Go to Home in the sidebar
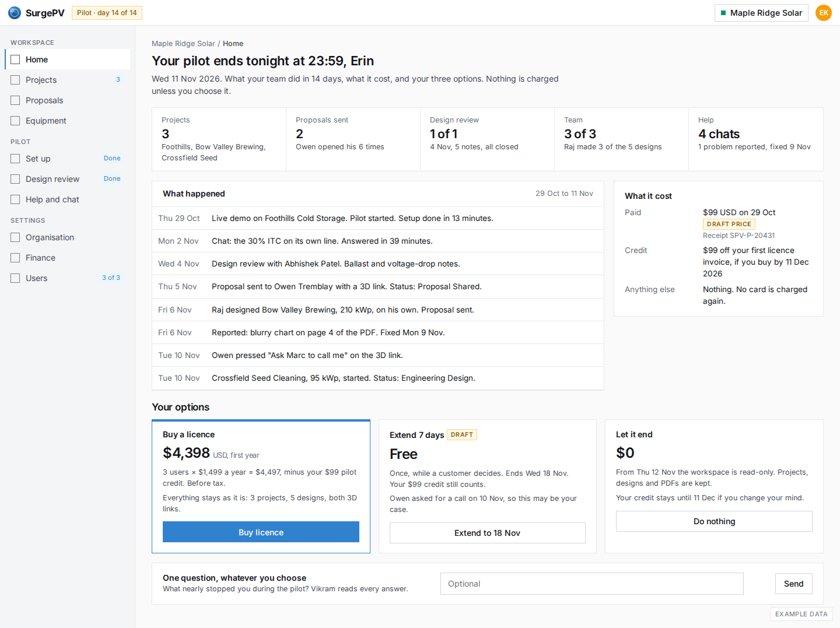Screen dimensions: 840x628 [x=67, y=59]
